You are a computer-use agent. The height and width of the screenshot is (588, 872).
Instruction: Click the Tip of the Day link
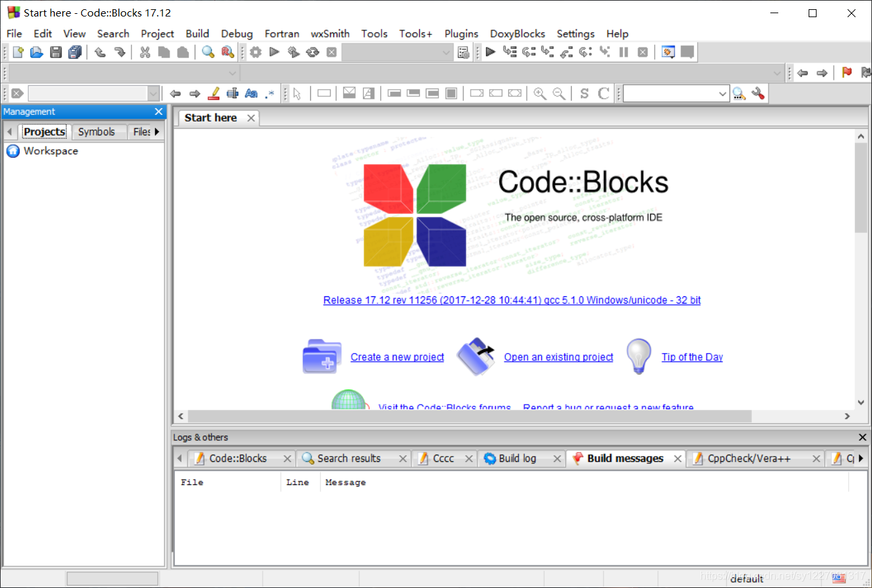point(692,357)
